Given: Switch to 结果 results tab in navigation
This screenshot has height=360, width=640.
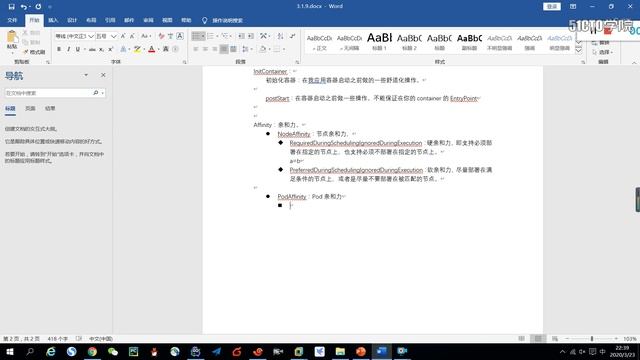Looking at the screenshot, I should click(x=50, y=109).
